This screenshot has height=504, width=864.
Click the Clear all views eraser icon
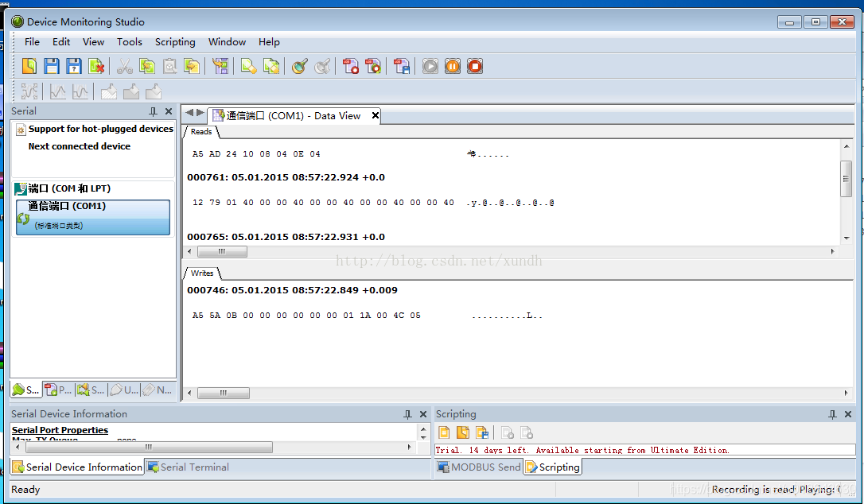tap(271, 66)
